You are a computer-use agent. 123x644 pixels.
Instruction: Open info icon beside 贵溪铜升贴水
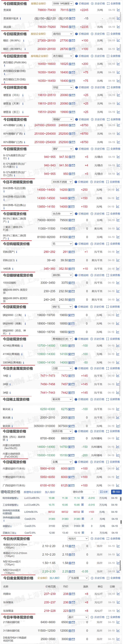[x=20, y=19]
